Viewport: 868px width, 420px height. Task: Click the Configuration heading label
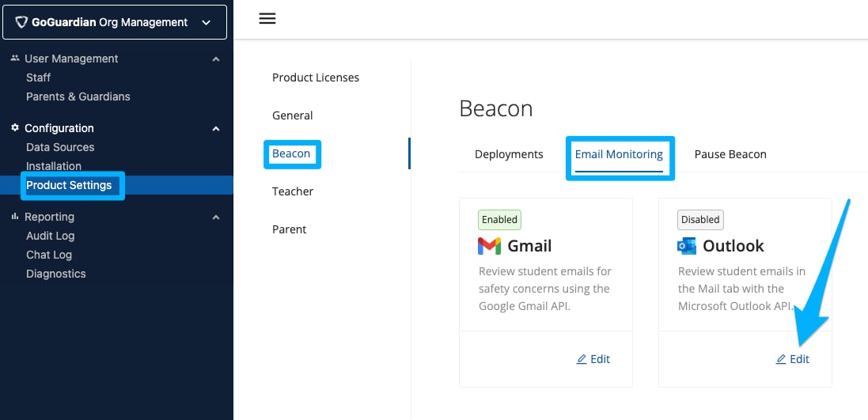coord(59,128)
